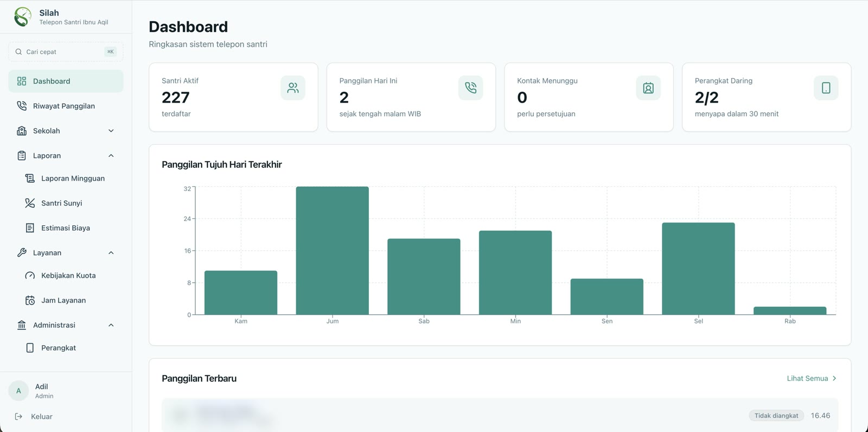The width and height of the screenshot is (868, 432).
Task: Click the Sel bar in the chart
Action: pos(698,269)
